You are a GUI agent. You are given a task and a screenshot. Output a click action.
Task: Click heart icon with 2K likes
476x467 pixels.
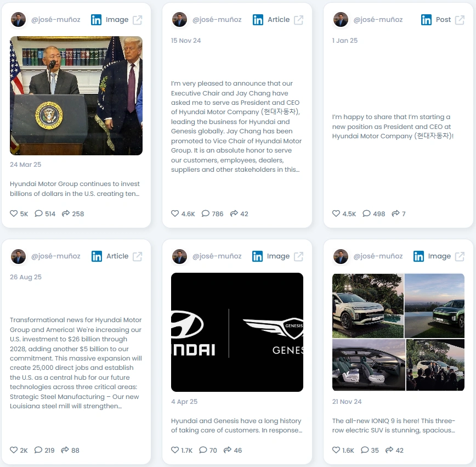pos(14,450)
